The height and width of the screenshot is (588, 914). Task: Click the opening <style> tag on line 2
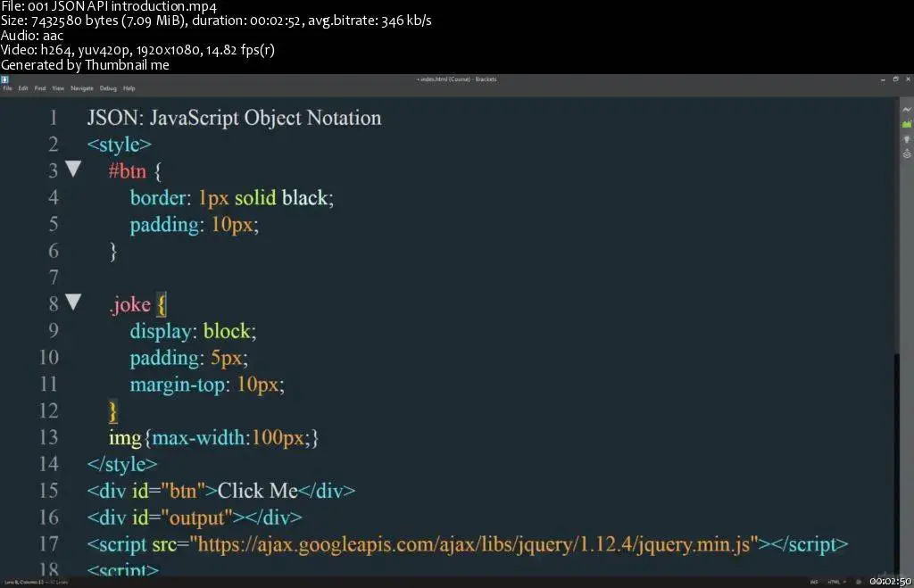[x=120, y=145]
